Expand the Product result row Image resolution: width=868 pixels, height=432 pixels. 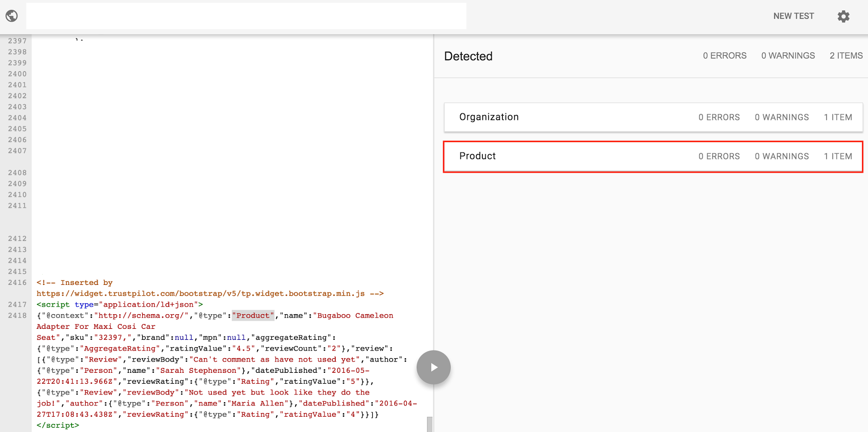(653, 156)
